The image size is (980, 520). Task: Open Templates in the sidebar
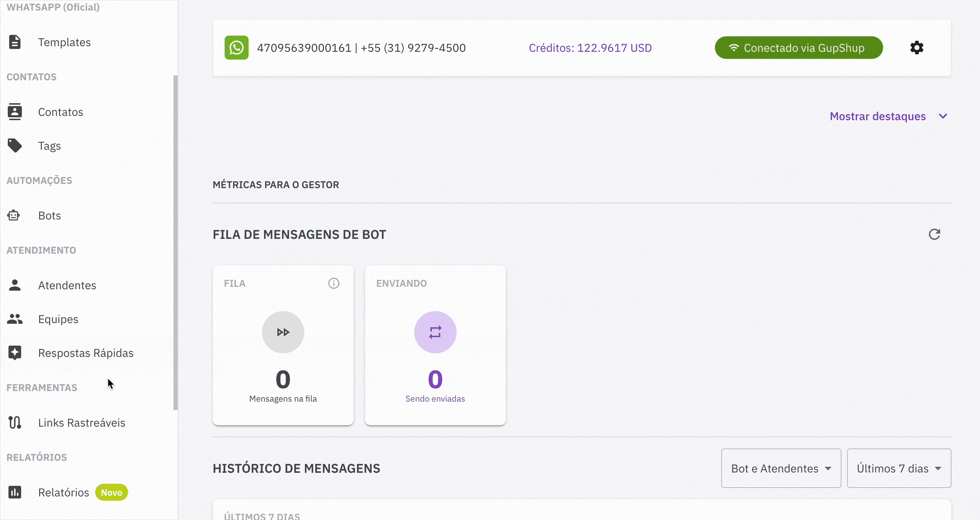64,42
